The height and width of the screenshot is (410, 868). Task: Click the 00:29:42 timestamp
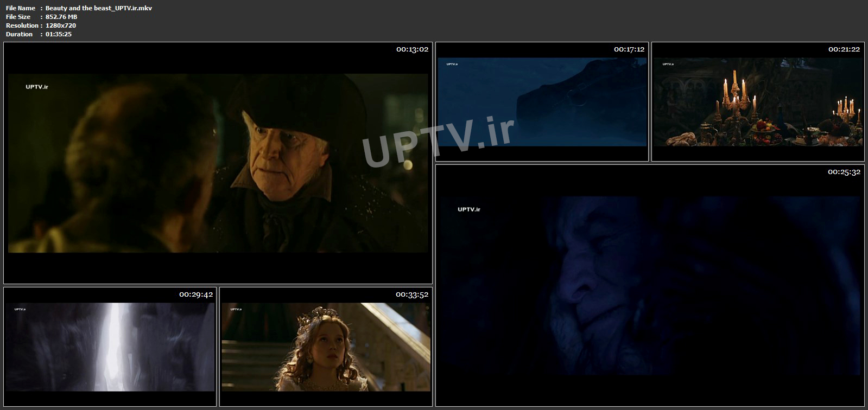tap(196, 294)
